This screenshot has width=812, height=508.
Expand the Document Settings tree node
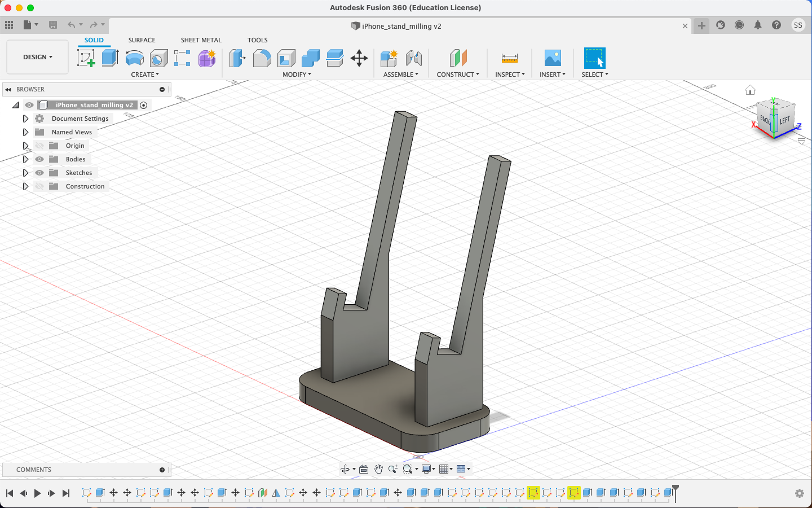[x=25, y=119]
